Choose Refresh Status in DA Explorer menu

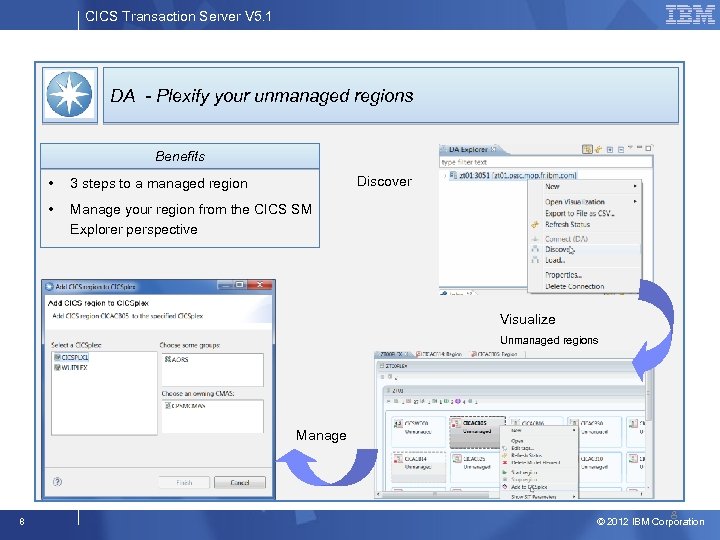(x=585, y=224)
